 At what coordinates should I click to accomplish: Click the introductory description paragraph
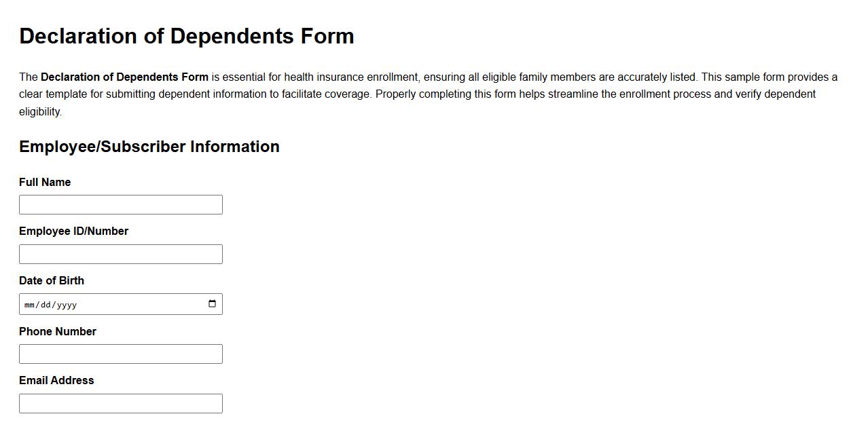click(x=408, y=94)
